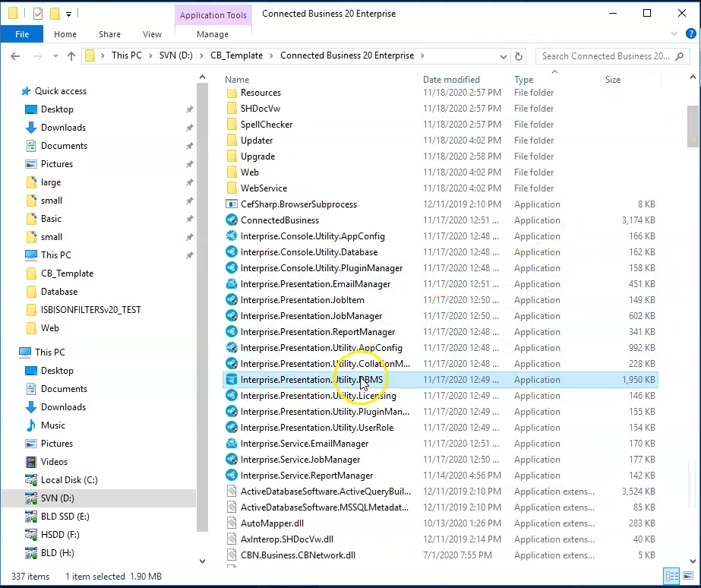Switch to the View ribbon tab
This screenshot has width=701, height=588.
[x=152, y=34]
